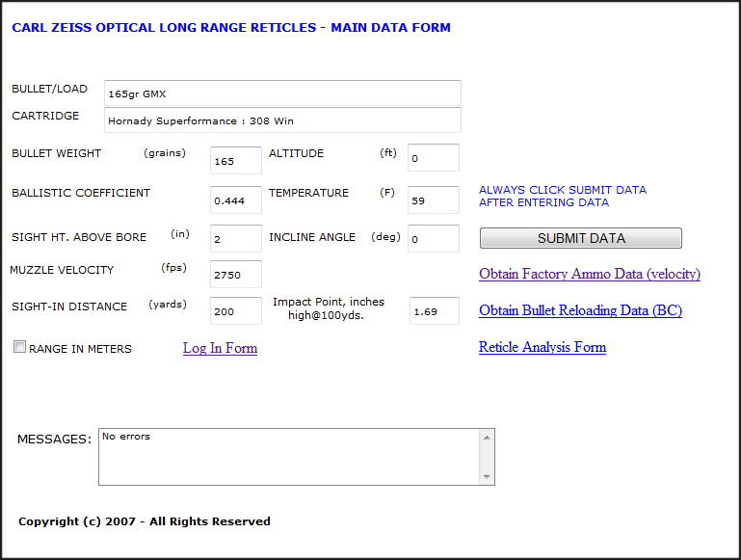Focus the Sight-In Distance field

(x=236, y=310)
